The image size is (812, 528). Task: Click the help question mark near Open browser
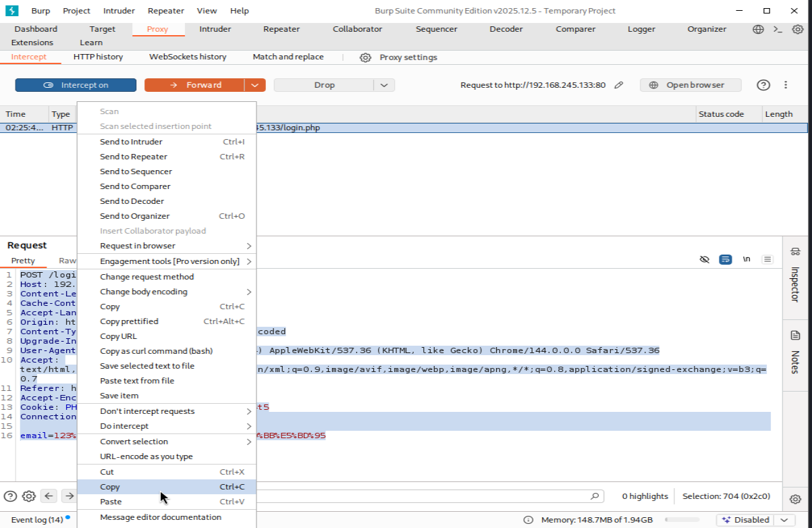pos(763,85)
